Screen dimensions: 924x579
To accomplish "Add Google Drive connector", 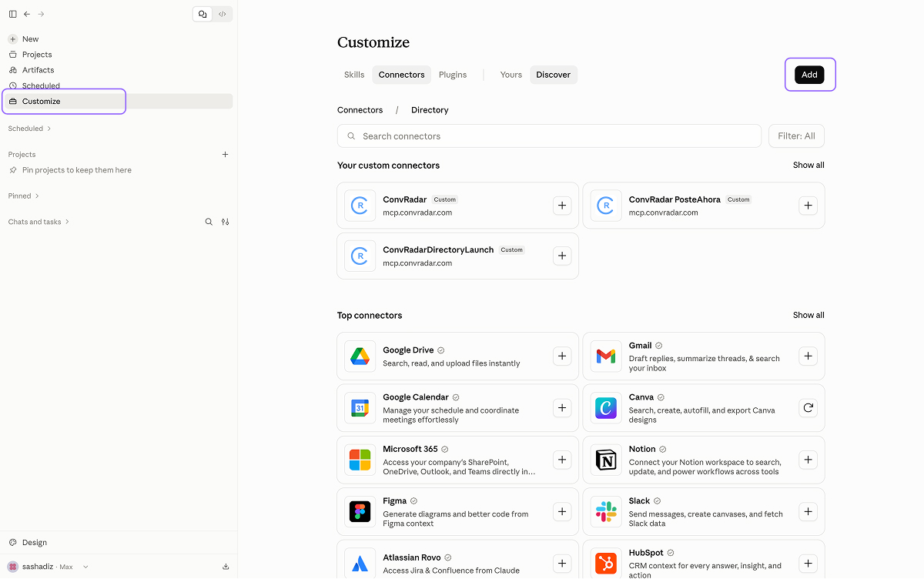I will [x=562, y=356].
